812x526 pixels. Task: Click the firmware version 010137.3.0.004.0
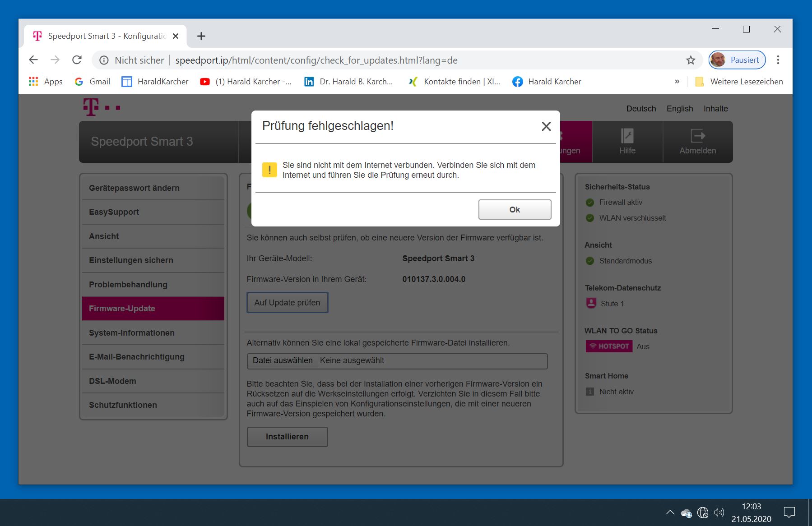pos(434,279)
